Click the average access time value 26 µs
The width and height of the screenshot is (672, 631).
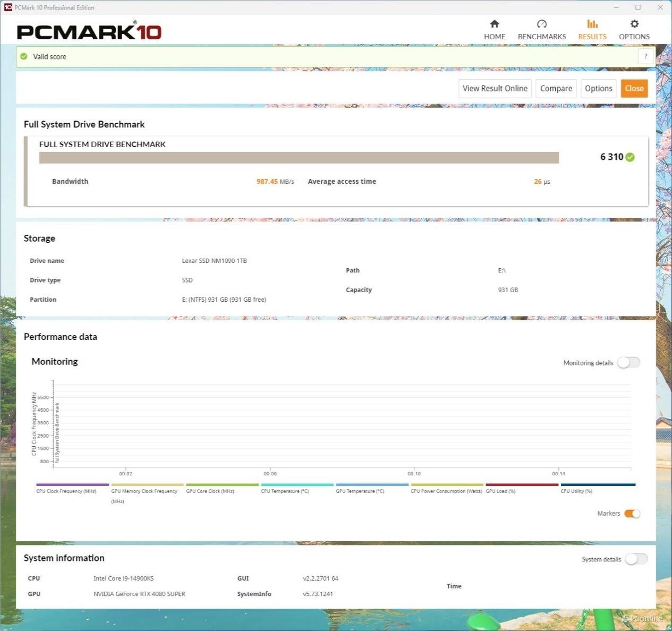coord(542,182)
